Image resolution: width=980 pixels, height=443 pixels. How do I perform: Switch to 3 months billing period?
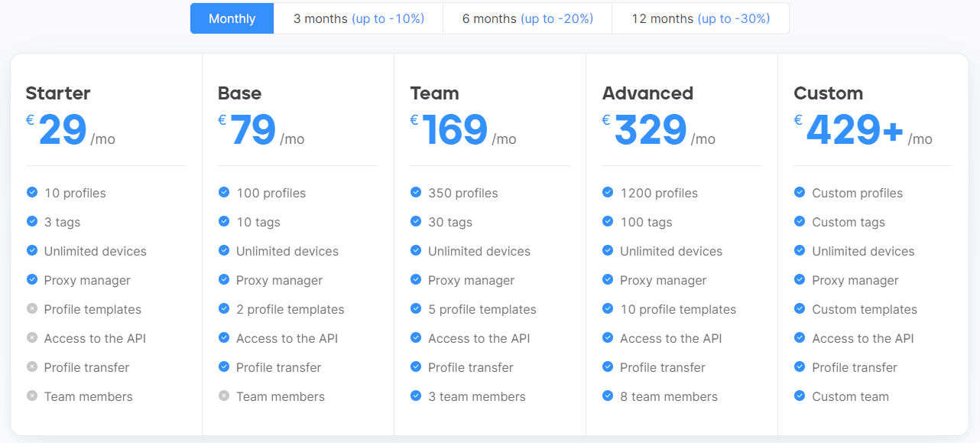359,18
